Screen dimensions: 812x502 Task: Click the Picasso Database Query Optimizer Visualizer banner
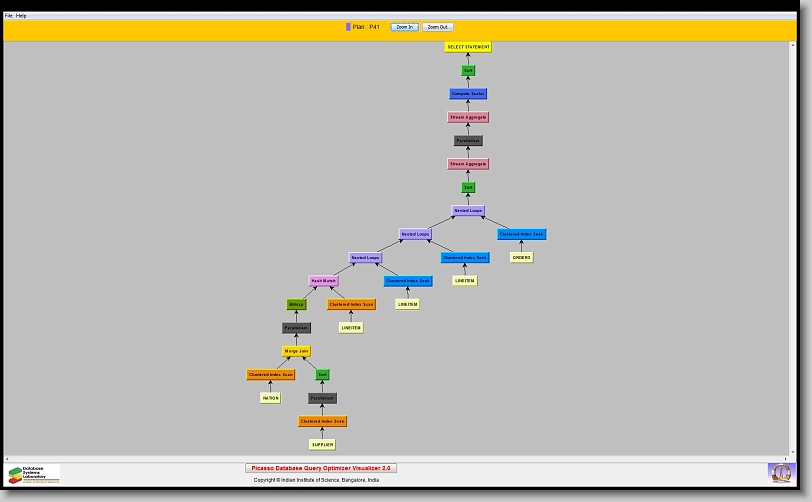[321, 468]
